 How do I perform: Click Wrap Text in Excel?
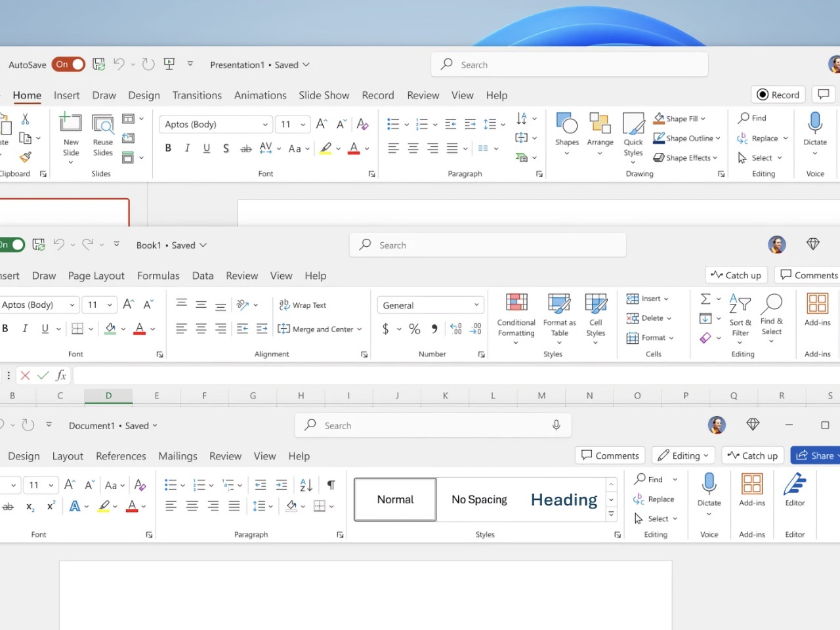click(303, 305)
